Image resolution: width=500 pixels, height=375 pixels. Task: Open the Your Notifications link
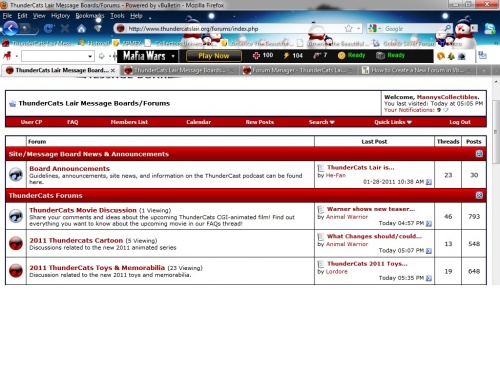coord(409,110)
